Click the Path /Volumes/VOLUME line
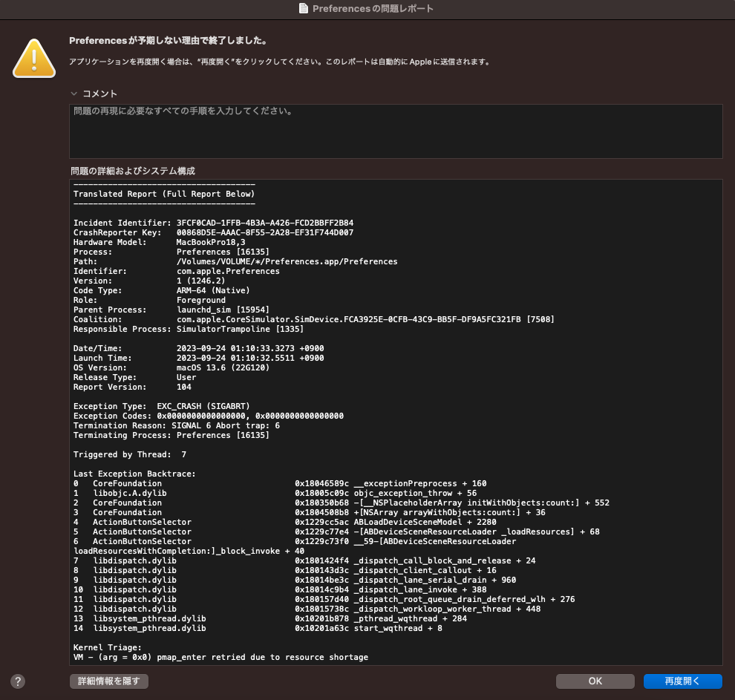This screenshot has height=700, width=735. click(235, 261)
